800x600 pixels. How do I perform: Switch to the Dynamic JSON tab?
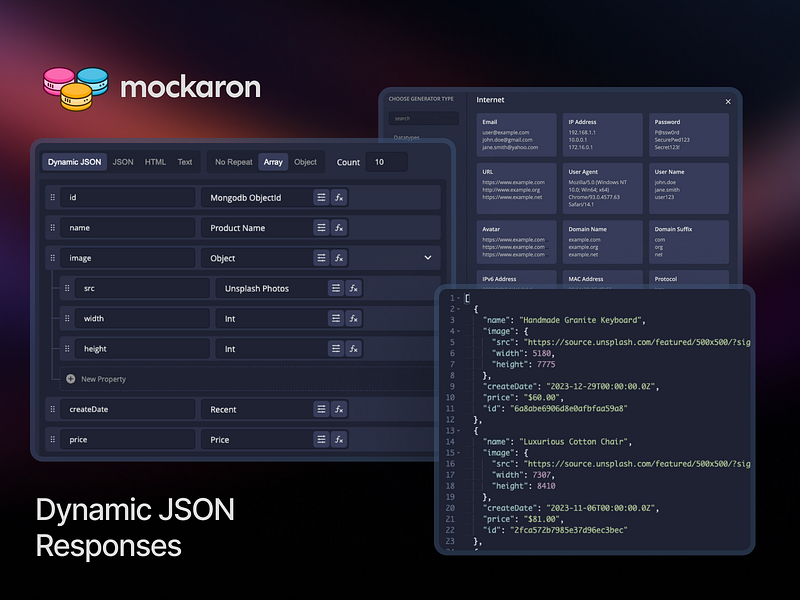click(74, 162)
